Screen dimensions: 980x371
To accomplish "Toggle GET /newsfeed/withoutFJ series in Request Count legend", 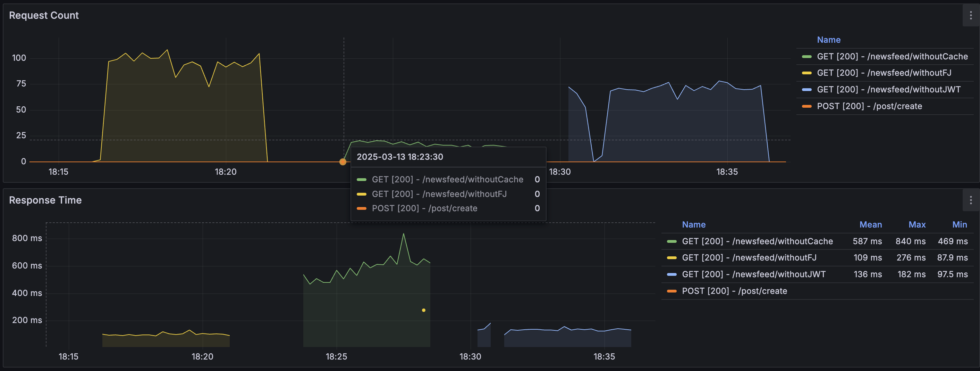I will click(884, 73).
